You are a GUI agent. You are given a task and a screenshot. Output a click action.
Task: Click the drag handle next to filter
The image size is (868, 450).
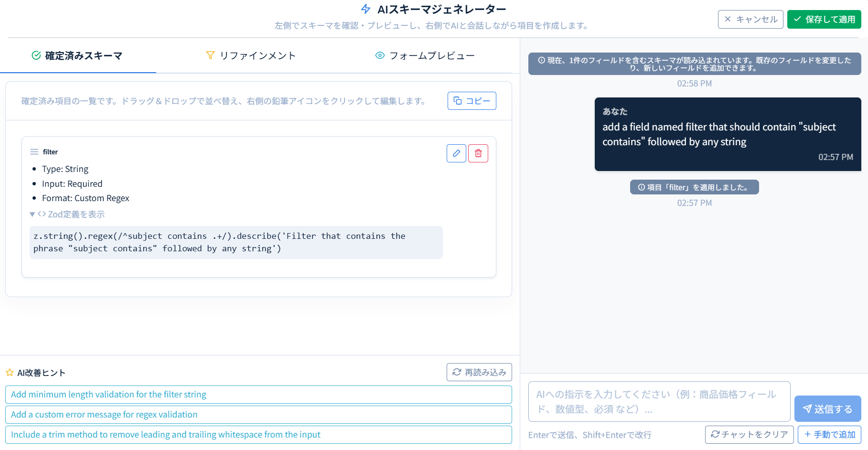point(34,151)
